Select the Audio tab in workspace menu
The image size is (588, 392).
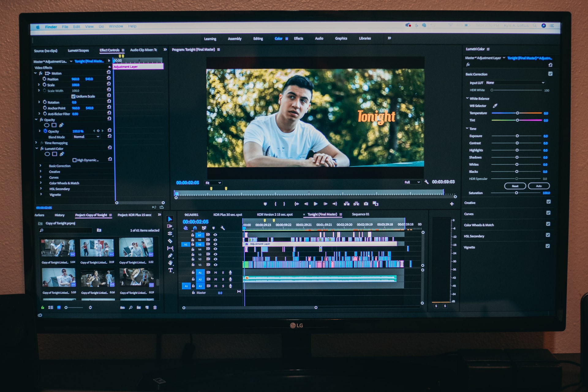tap(318, 39)
